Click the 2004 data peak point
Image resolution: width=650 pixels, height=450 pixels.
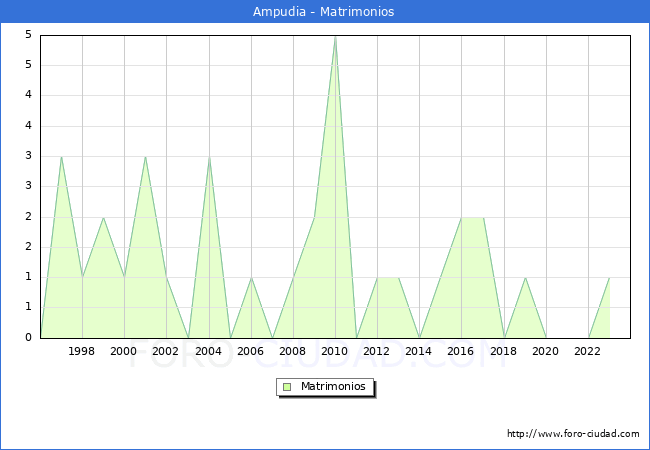pos(209,157)
